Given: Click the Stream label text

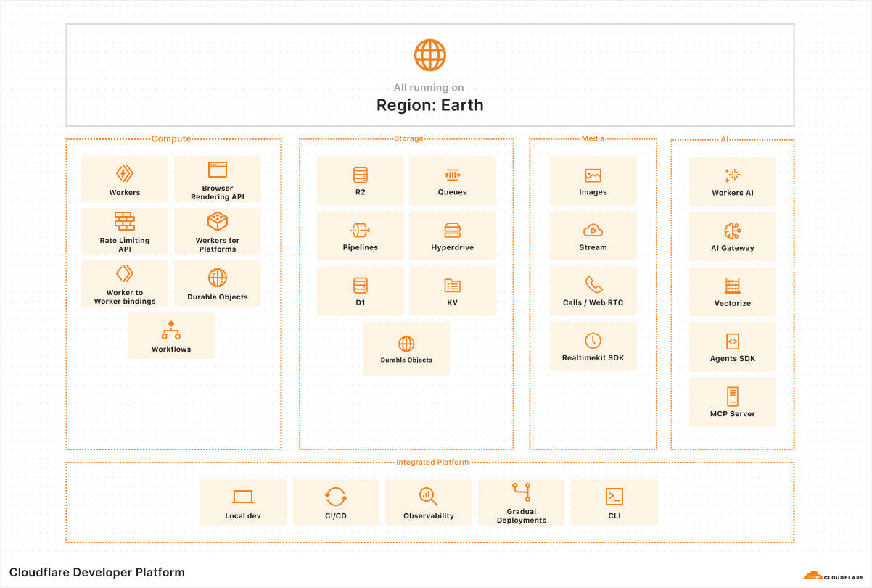Looking at the screenshot, I should (x=593, y=248).
